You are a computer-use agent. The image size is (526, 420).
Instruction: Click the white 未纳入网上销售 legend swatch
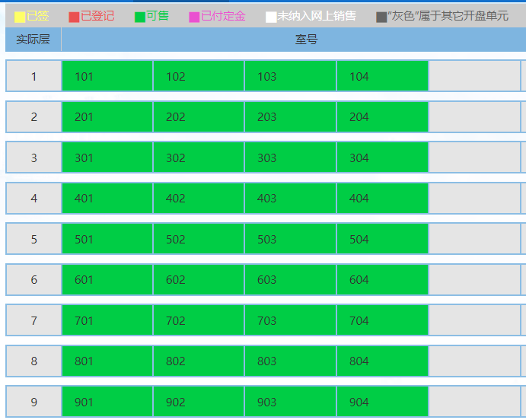[271, 17]
